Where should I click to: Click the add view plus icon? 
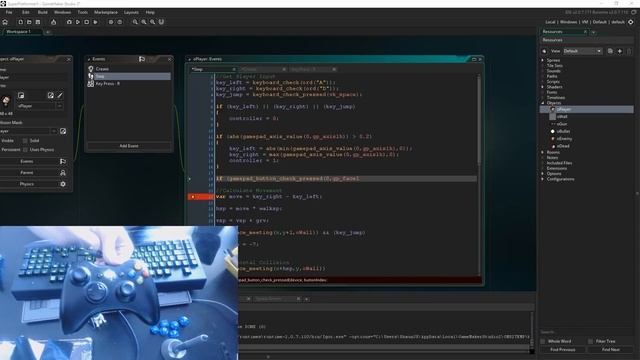pos(620,51)
